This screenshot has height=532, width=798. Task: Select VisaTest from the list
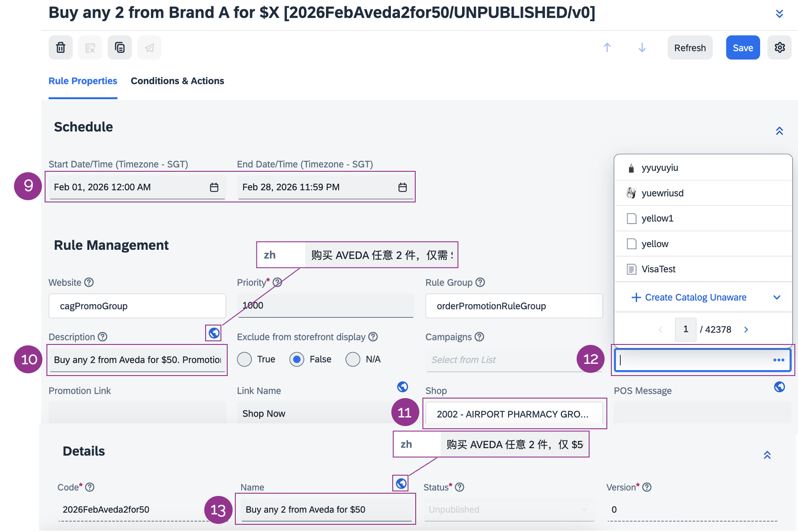click(658, 269)
